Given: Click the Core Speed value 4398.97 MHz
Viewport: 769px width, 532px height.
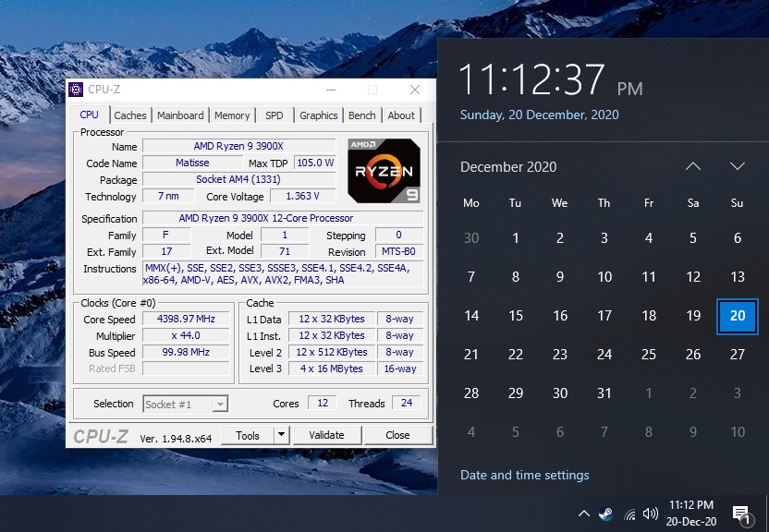Looking at the screenshot, I should [186, 319].
